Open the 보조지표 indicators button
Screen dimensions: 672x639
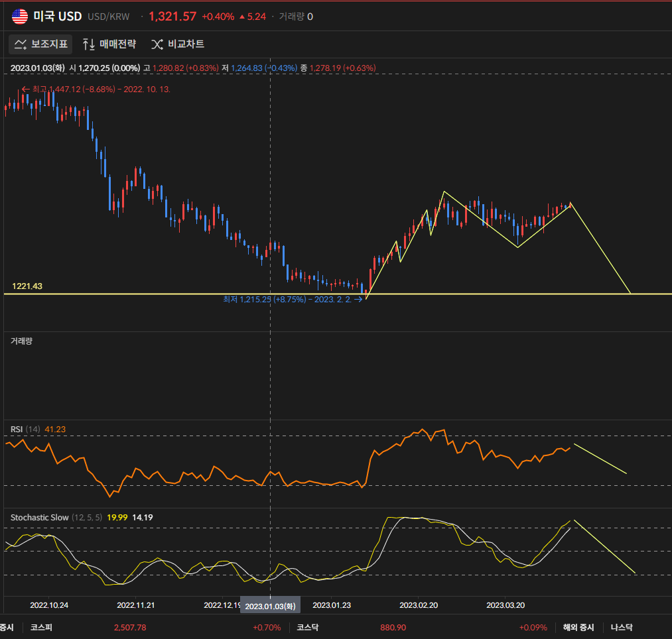click(x=40, y=44)
